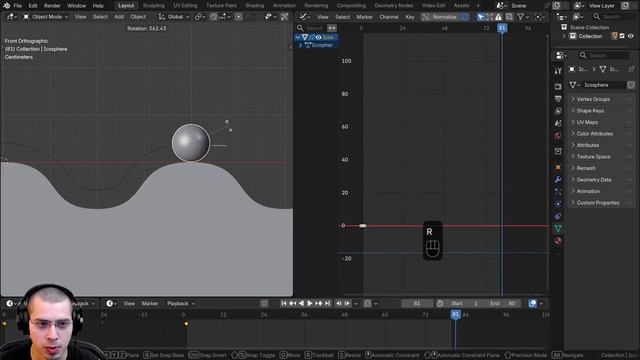Toggle Only Show Selected arrow icon

click(x=480, y=17)
